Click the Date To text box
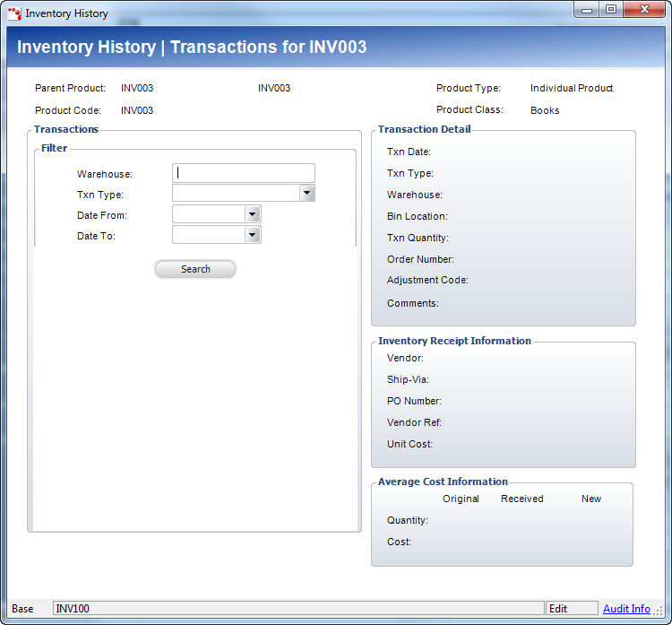 coord(208,235)
